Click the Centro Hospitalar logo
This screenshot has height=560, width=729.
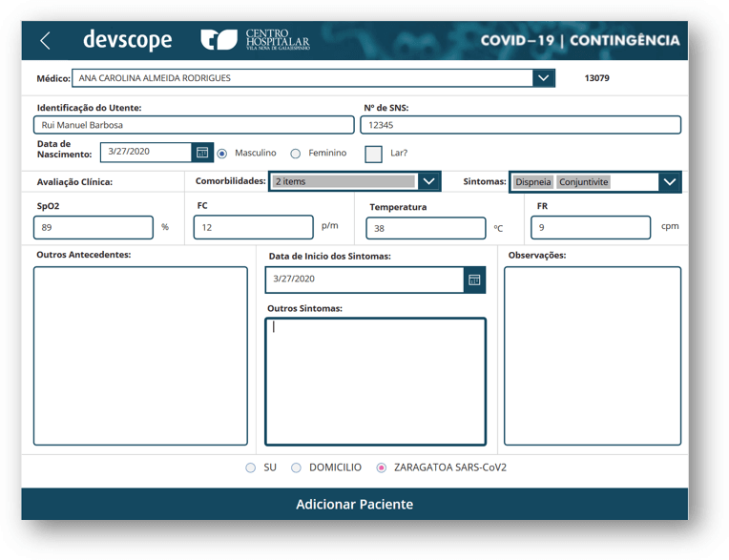pyautogui.click(x=255, y=40)
